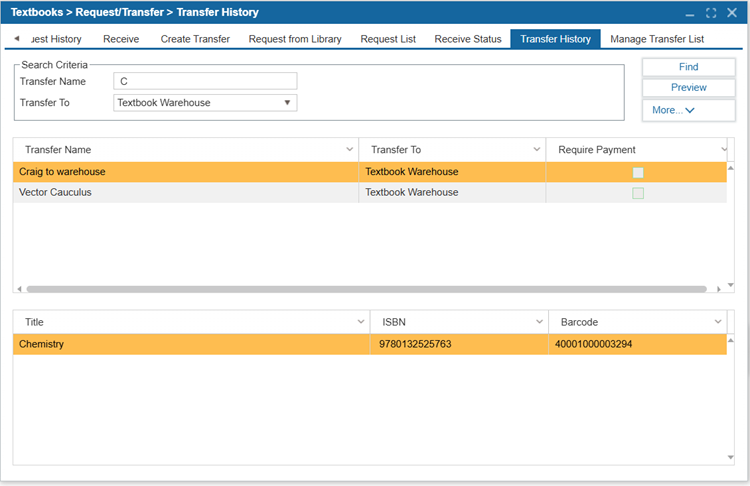Open Title column header dropdown
750x486 pixels.
point(361,322)
